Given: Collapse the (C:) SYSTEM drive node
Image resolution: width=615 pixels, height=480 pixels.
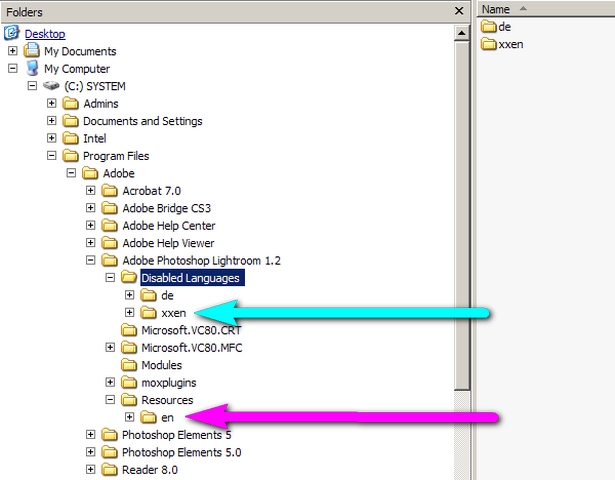Looking at the screenshot, I should pos(32,85).
